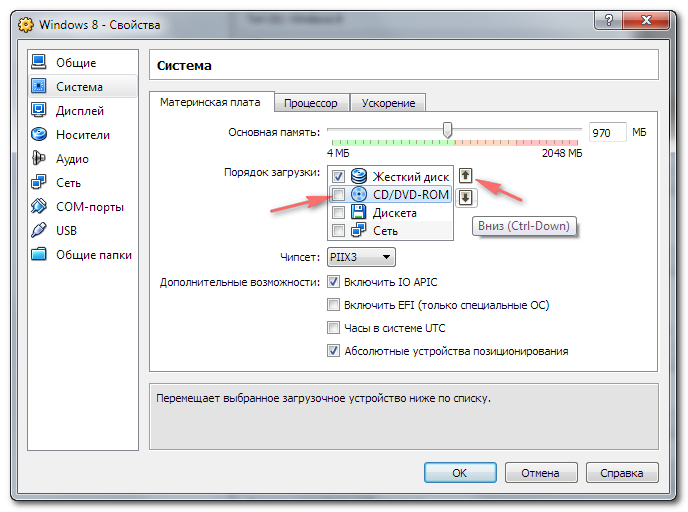Close the Windows 8 Свойства dialog

(645, 20)
